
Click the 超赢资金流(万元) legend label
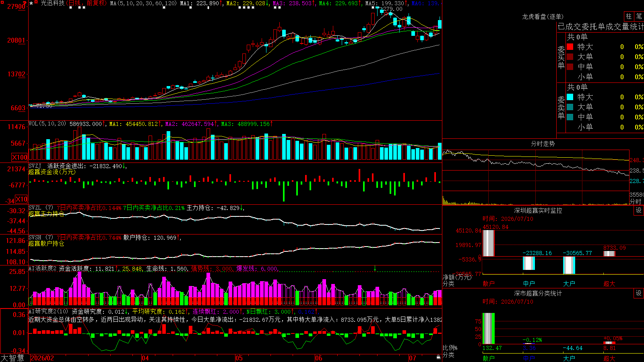point(52,172)
